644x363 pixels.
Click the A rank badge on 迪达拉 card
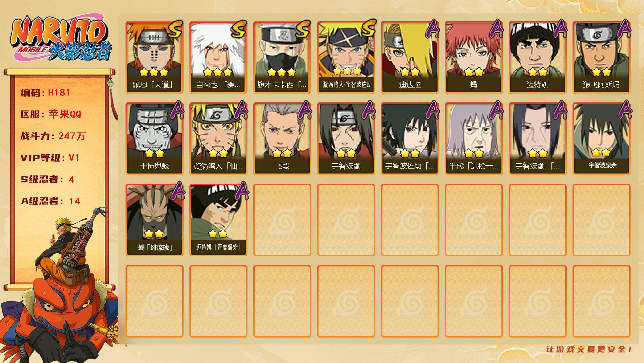[431, 28]
